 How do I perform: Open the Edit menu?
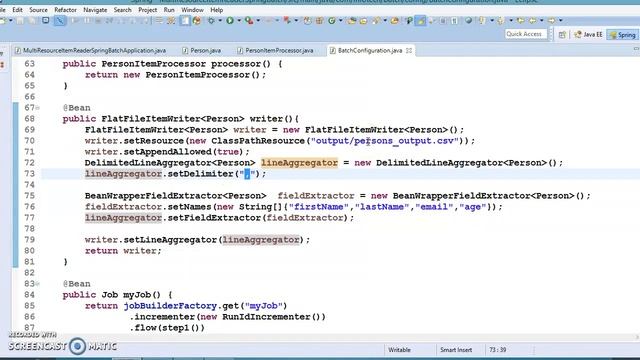point(17,9)
